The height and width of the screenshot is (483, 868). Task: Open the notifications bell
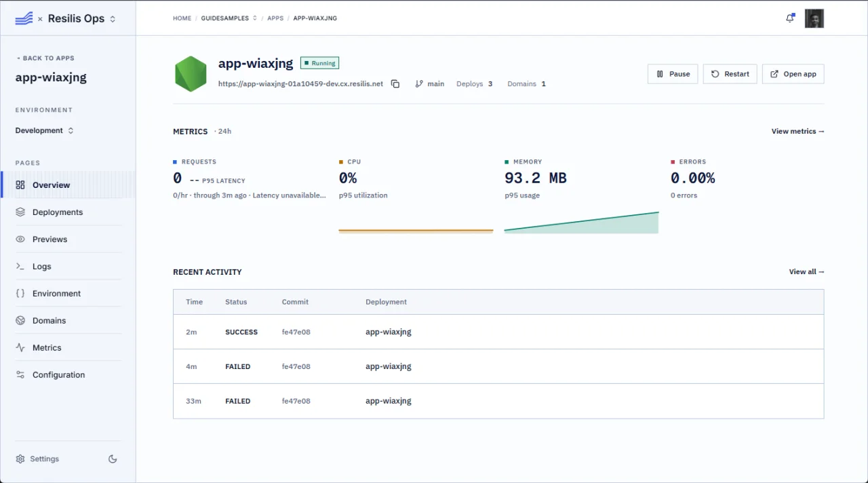point(790,18)
